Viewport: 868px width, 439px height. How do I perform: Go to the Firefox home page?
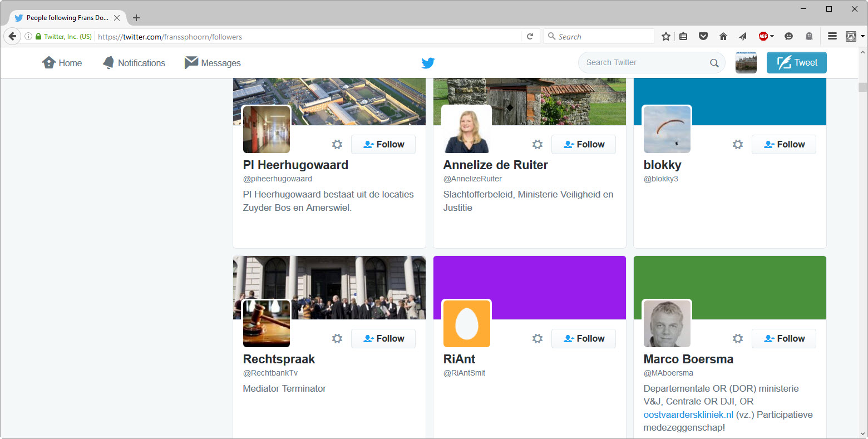pyautogui.click(x=723, y=37)
